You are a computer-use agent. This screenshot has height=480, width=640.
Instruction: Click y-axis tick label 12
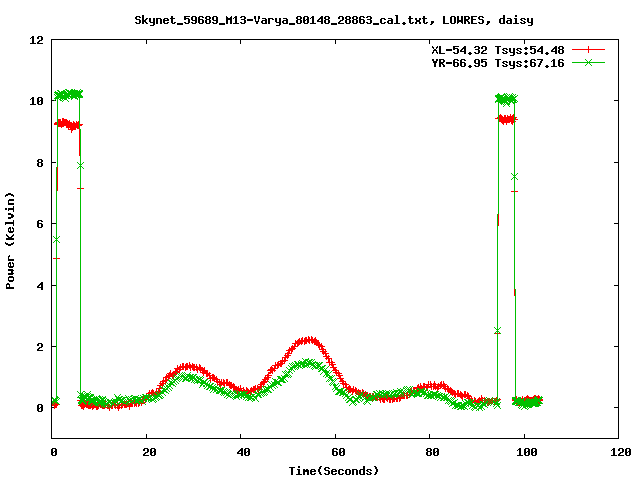coord(36,40)
